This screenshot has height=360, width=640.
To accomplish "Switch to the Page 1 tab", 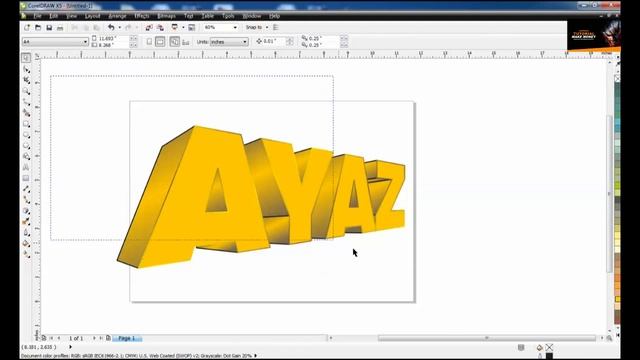I will point(127,338).
